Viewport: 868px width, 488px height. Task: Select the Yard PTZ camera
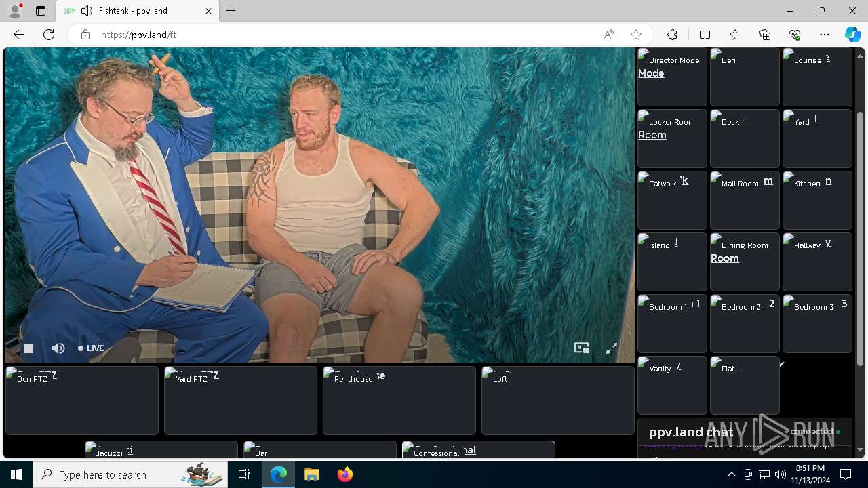click(241, 401)
